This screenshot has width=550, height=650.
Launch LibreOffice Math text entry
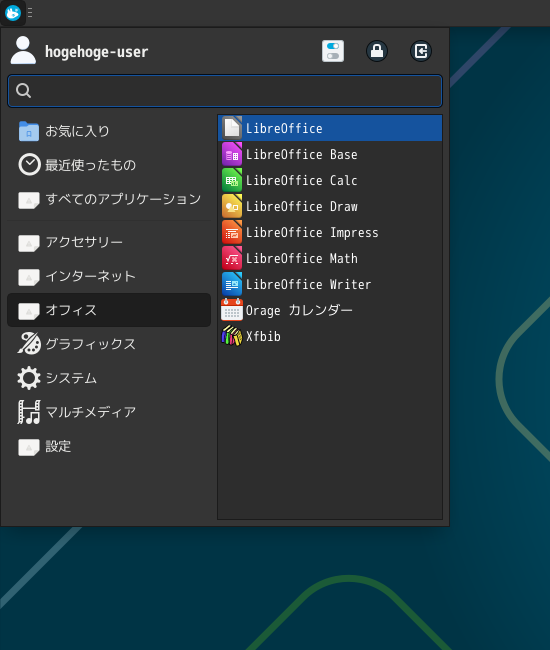point(301,258)
